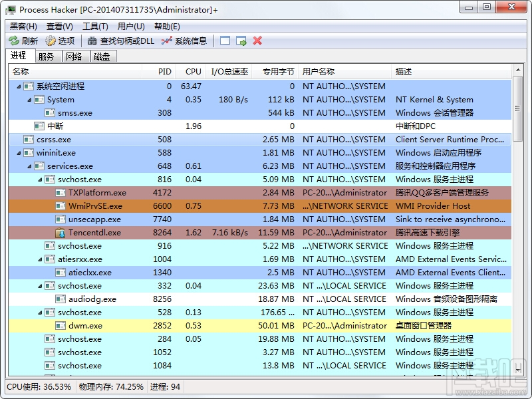Open Find Handles or DLLs (查找句柄或DLL)
The image size is (532, 399).
[x=121, y=41]
